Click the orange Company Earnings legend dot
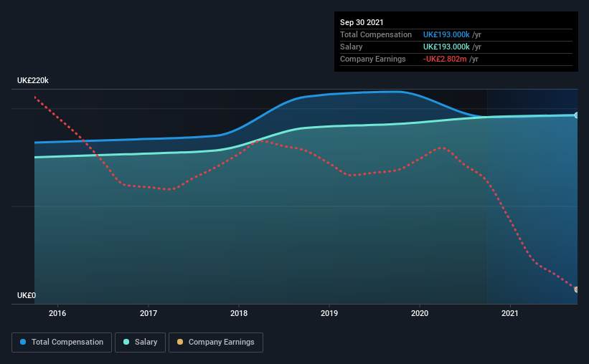This screenshot has width=589, height=364. (180, 342)
